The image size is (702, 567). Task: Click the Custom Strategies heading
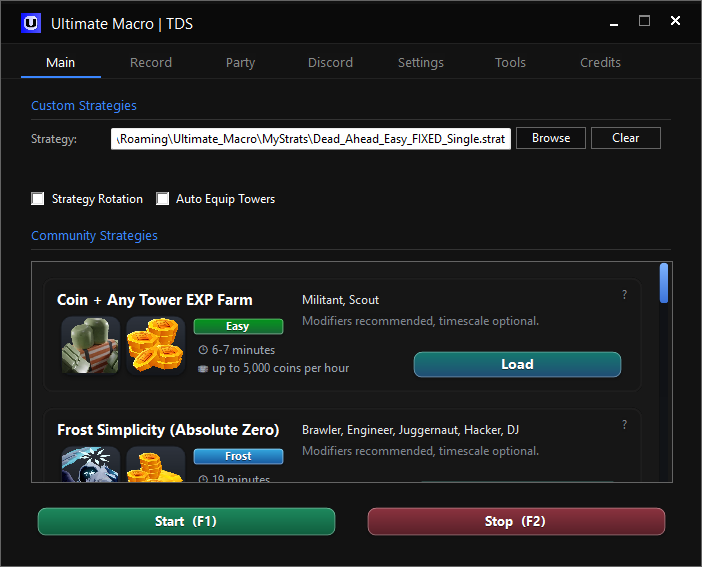pos(84,106)
